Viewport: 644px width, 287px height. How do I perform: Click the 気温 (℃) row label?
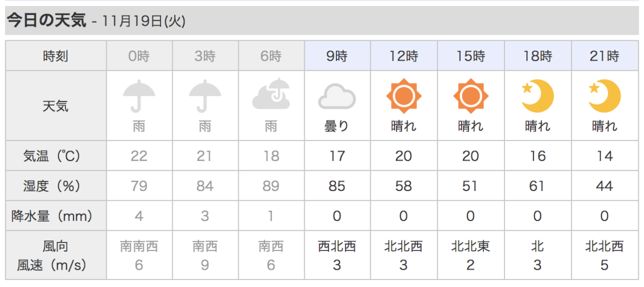point(56,156)
